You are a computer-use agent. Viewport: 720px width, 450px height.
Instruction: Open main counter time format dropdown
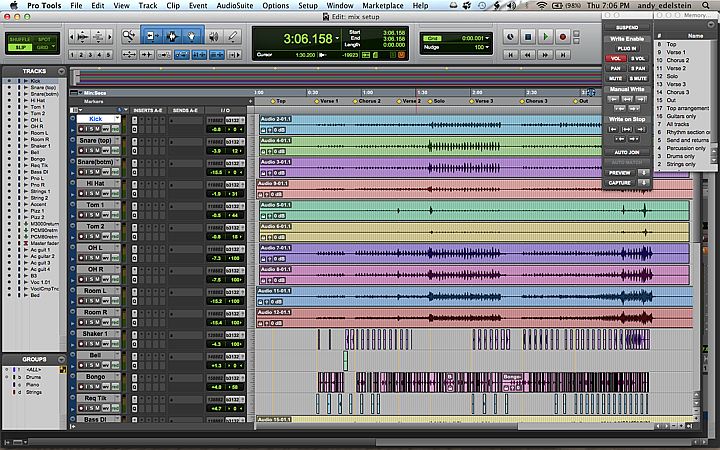(x=338, y=39)
